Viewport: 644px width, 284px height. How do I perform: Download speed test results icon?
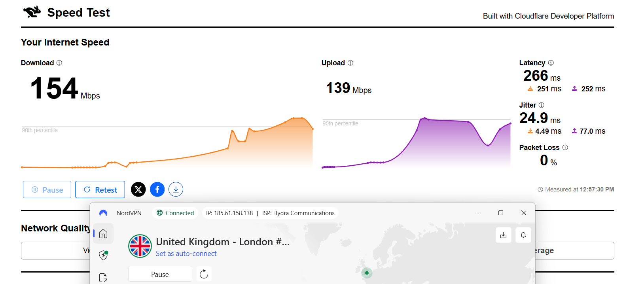point(176,189)
